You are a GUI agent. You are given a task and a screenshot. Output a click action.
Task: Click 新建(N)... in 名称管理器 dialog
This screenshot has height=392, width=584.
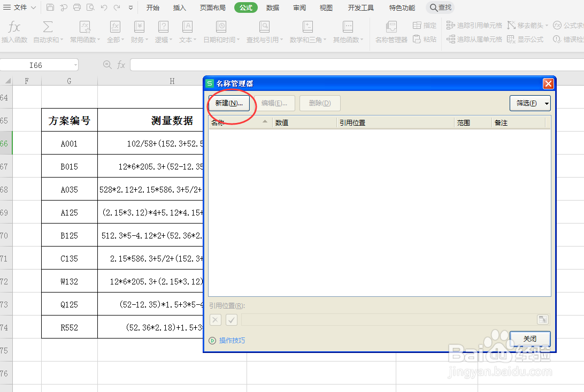[229, 103]
